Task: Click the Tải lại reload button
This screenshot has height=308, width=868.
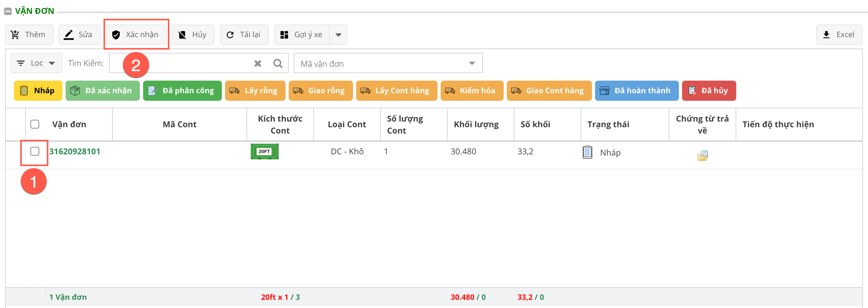Action: (244, 35)
